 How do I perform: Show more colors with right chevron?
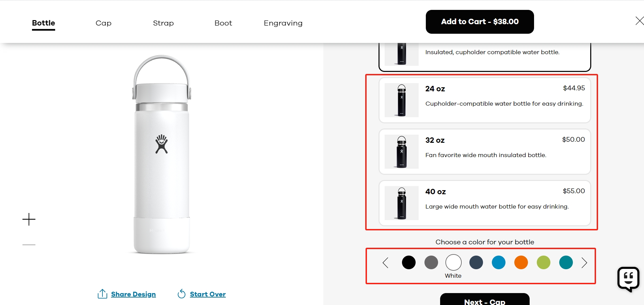click(x=584, y=263)
